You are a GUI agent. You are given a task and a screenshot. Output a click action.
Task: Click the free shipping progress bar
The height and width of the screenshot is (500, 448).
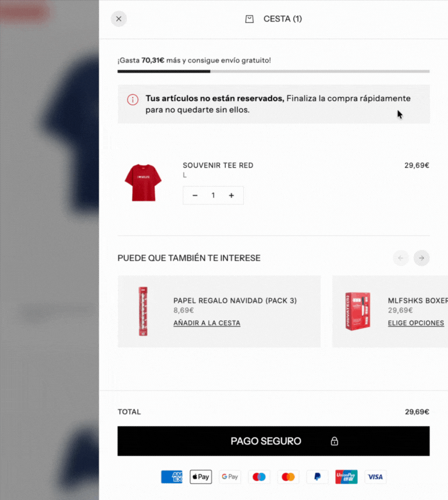click(x=273, y=72)
